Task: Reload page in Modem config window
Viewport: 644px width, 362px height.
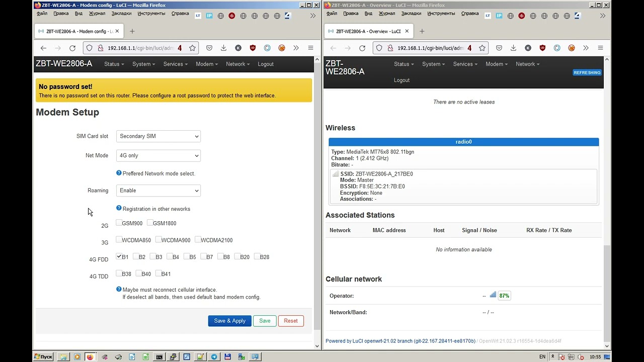Action: click(x=72, y=48)
